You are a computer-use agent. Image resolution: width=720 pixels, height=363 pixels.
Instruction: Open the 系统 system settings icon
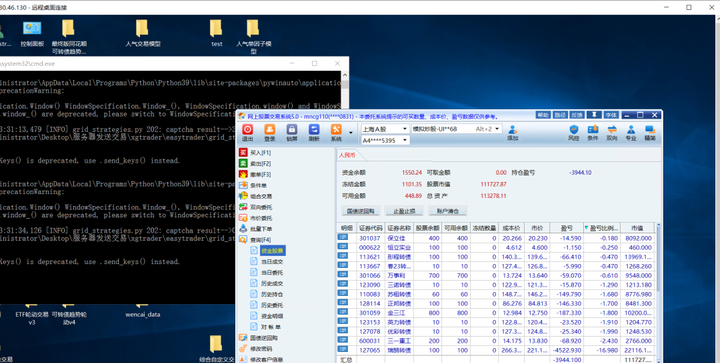[x=336, y=133]
